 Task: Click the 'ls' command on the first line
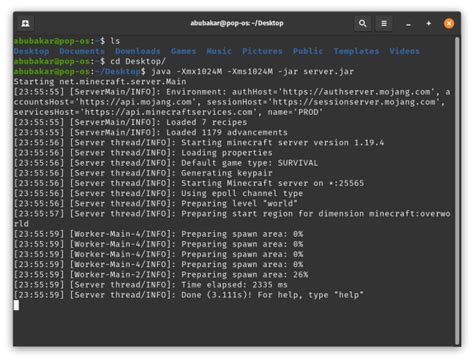point(115,41)
